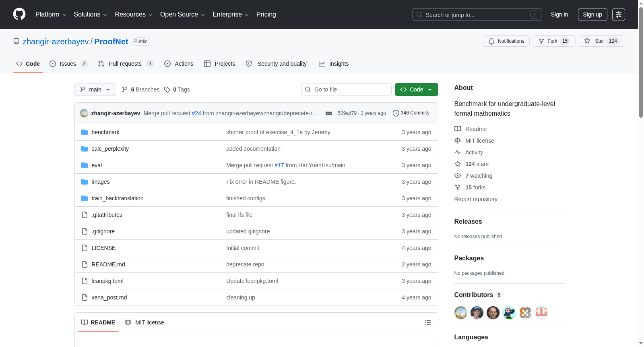The image size is (644, 347).
Task: Click commit hash 509ad79
Action: coord(347,113)
